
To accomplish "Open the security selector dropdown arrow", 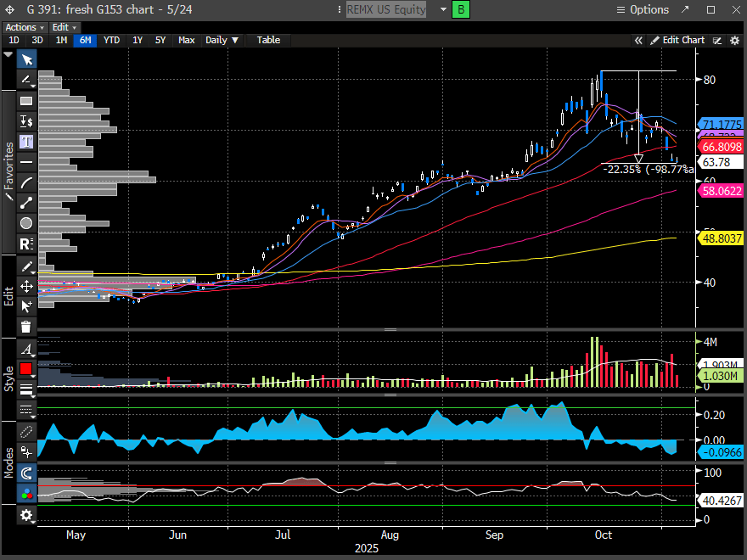I will [443, 9].
